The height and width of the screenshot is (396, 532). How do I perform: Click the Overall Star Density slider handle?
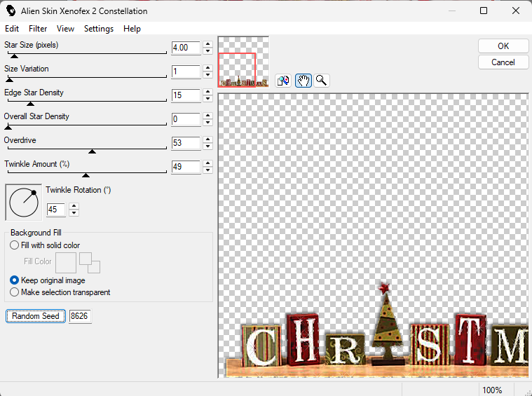pos(8,128)
